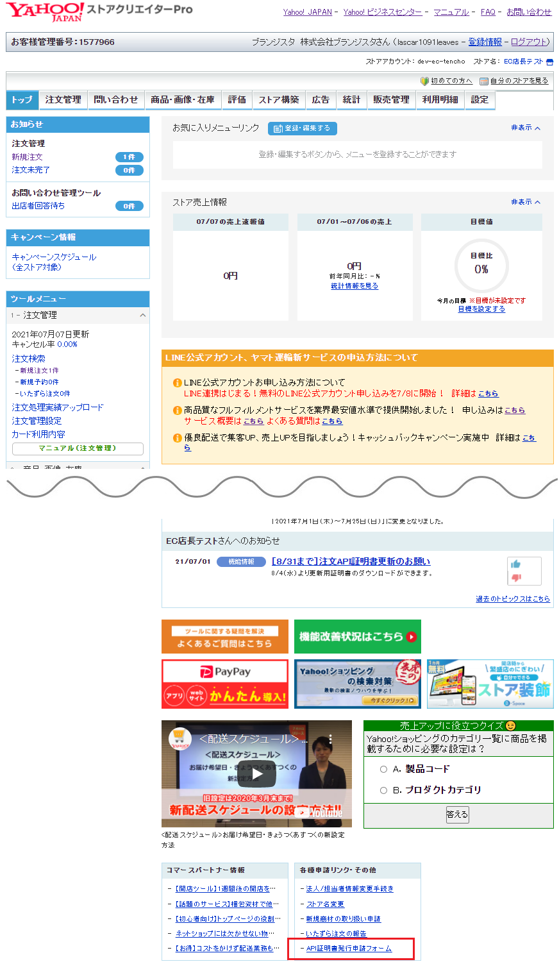Click the blue store icon beside EC店長テスト
The width and height of the screenshot is (559, 980).
tap(549, 62)
